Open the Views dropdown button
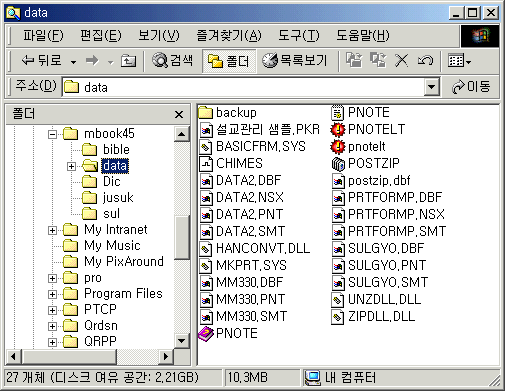 point(459,61)
